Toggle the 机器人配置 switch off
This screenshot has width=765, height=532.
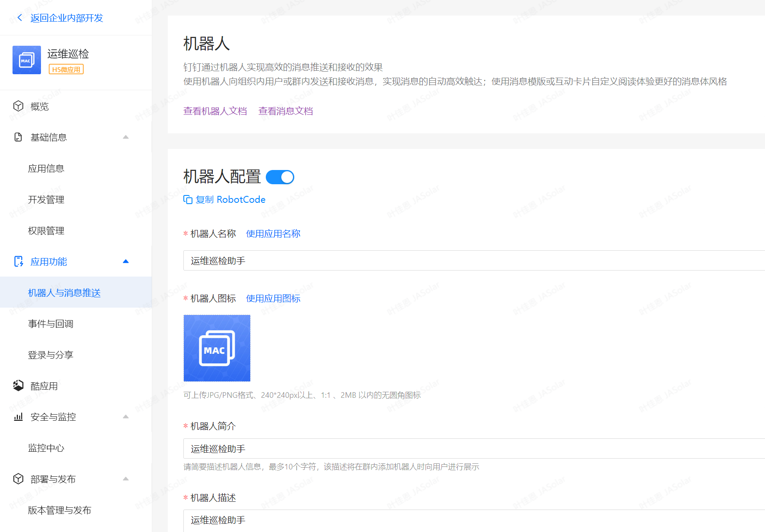click(x=280, y=177)
